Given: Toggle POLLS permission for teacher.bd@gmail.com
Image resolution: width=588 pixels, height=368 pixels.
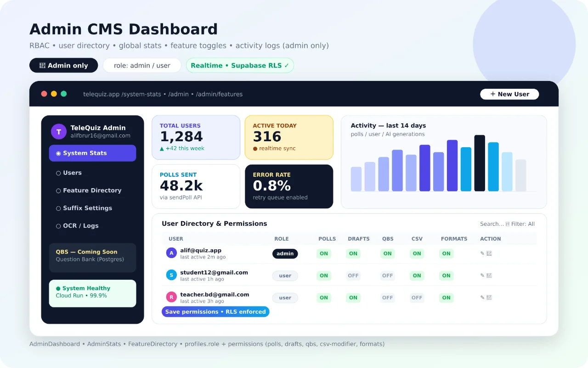Looking at the screenshot, I should point(324,298).
